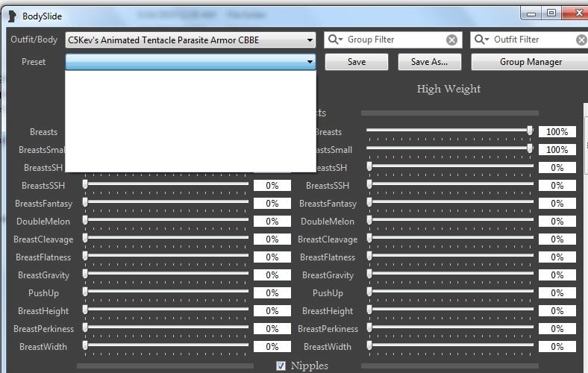
Task: Click the low weight BreastsSSH 0% value field
Action: 272,186
